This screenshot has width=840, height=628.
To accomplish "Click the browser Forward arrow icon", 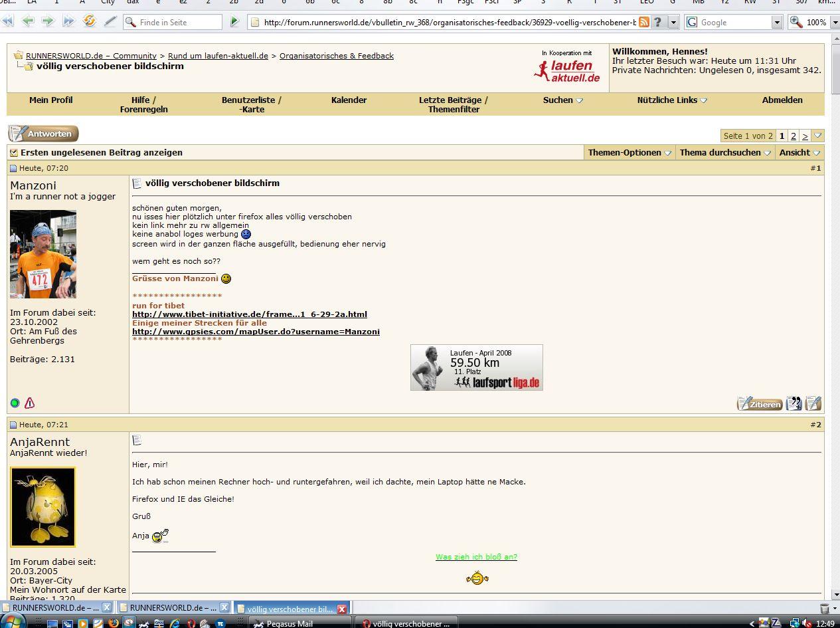I will click(x=48, y=21).
